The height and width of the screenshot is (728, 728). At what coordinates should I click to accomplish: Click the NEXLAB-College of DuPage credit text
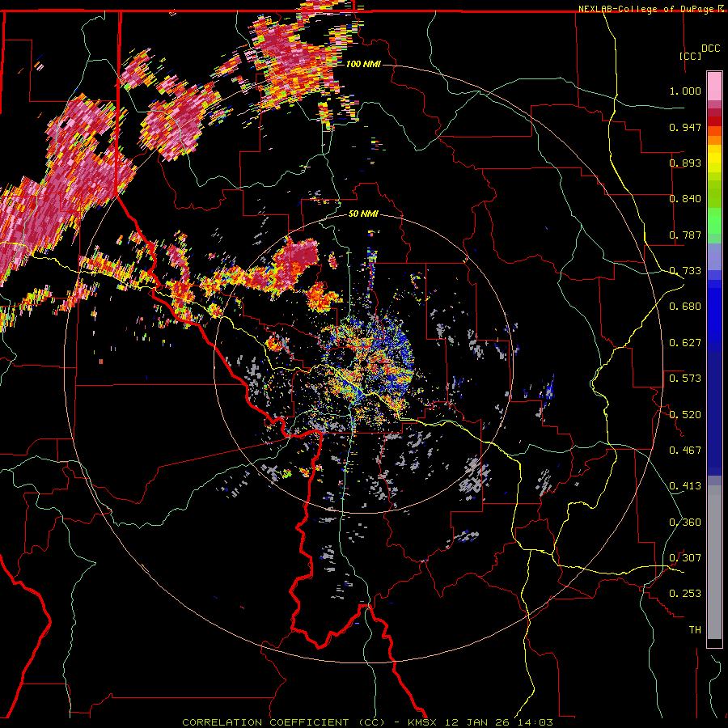[647, 9]
